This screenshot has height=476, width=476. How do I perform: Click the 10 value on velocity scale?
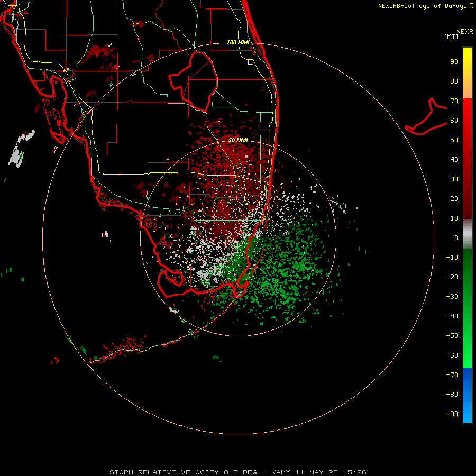point(454,218)
